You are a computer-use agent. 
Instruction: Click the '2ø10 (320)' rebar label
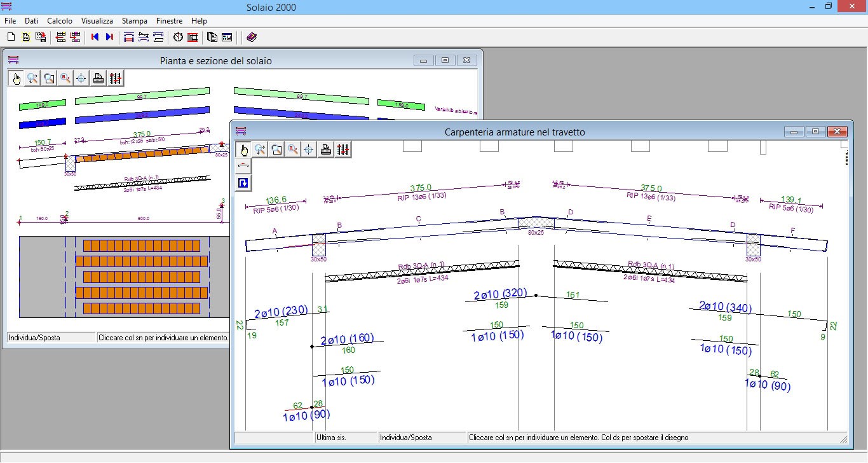[501, 294]
